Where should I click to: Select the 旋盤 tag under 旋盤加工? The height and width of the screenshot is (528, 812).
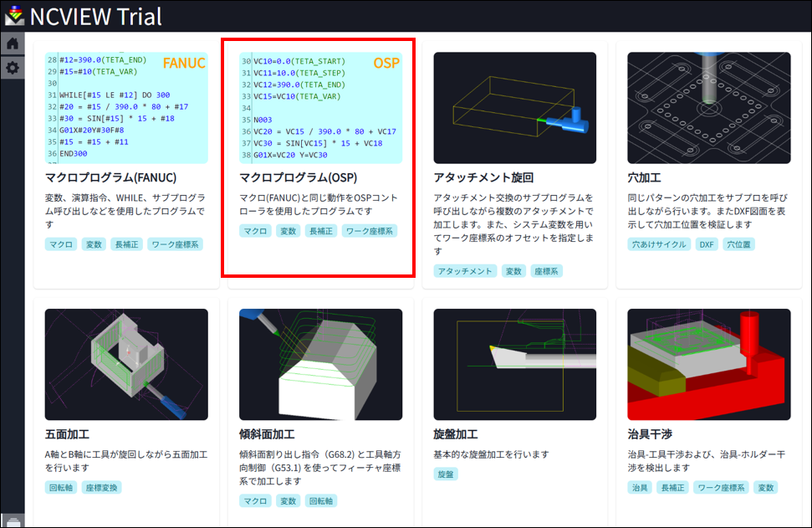pos(446,474)
